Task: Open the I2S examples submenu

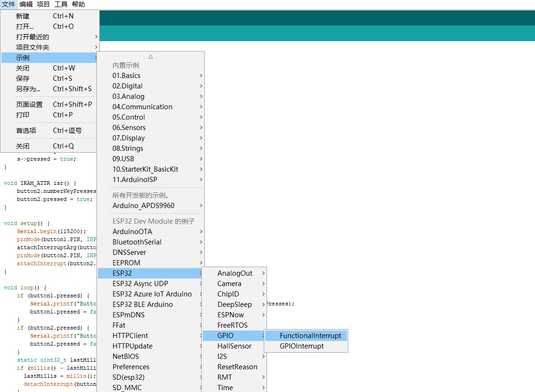Action: (x=234, y=357)
